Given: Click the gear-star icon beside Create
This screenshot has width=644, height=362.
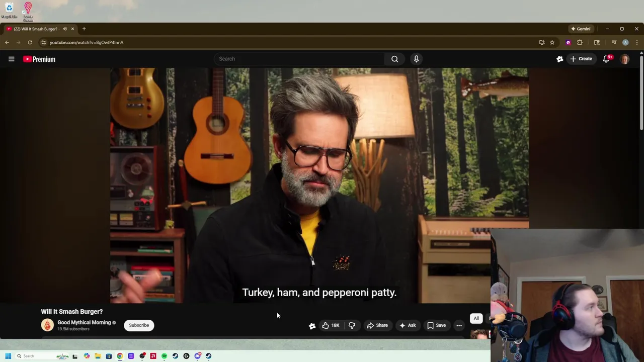Looking at the screenshot, I should [x=560, y=59].
